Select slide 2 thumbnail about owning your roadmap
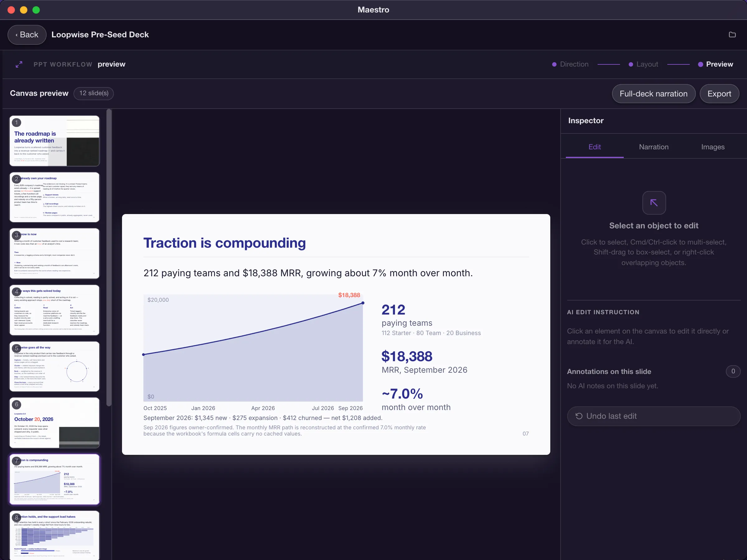Screen dimensions: 747x560 54,197
